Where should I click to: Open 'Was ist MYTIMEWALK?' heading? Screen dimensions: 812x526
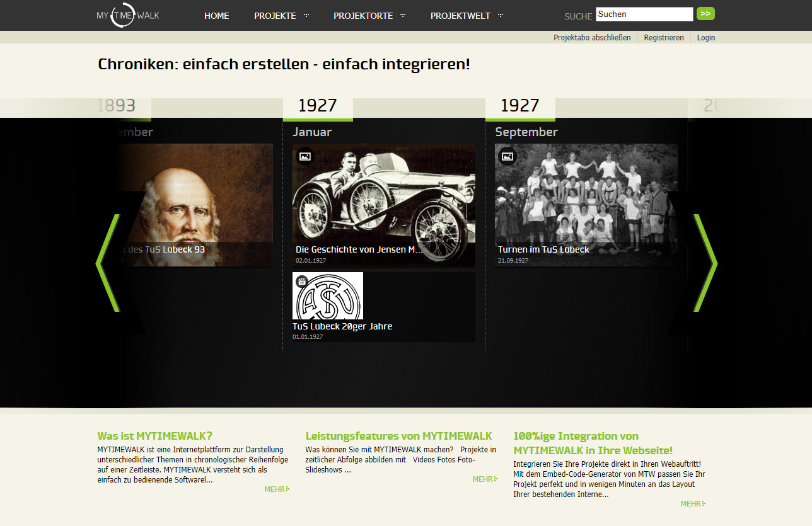pyautogui.click(x=155, y=436)
